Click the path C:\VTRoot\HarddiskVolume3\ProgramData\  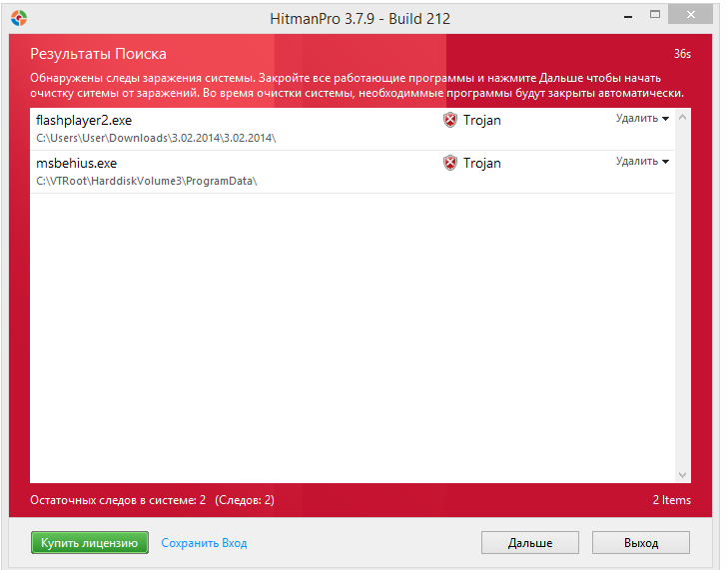(147, 181)
